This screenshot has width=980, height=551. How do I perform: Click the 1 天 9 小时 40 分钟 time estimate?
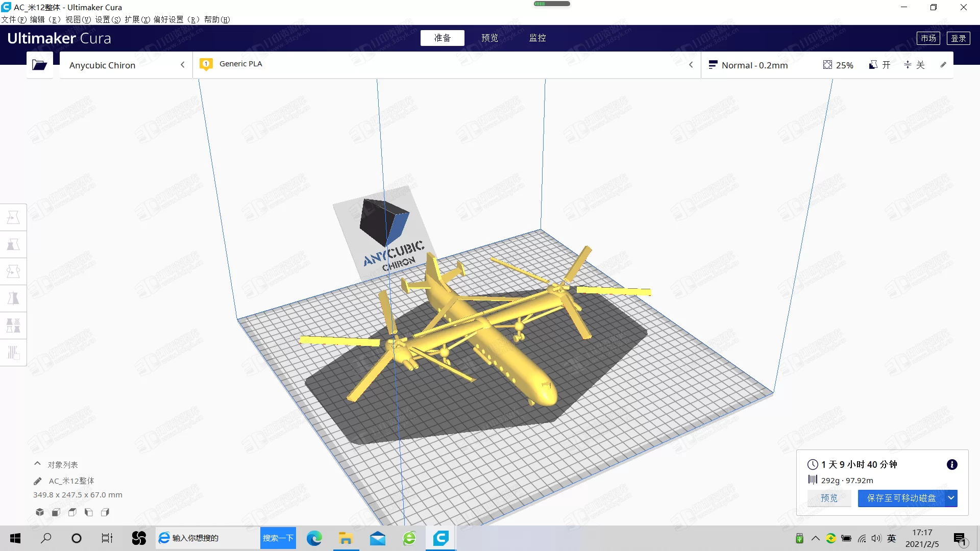(x=859, y=465)
